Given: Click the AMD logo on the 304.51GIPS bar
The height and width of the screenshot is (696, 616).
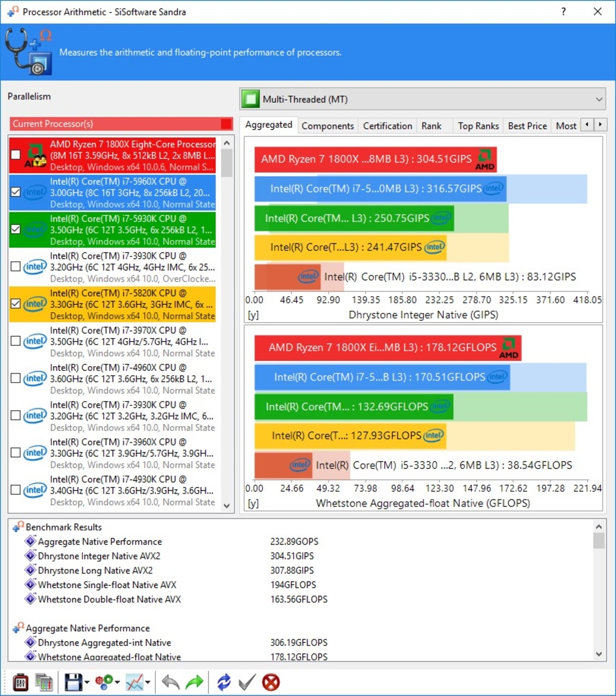Looking at the screenshot, I should 484,160.
